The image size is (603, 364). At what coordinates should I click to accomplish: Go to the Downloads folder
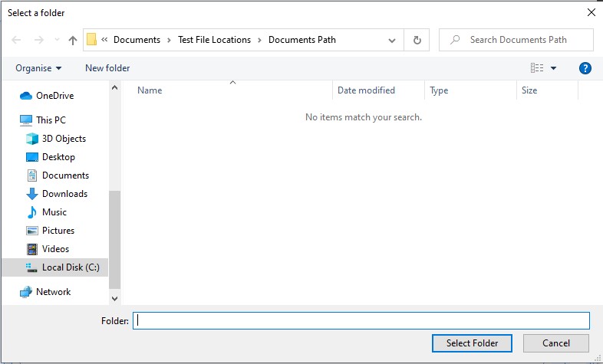click(x=64, y=194)
